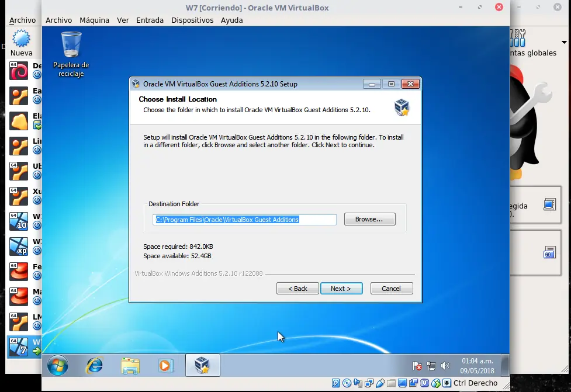Viewport: 571px width, 392px height.
Task: Go back using the < Back button
Action: 297,288
